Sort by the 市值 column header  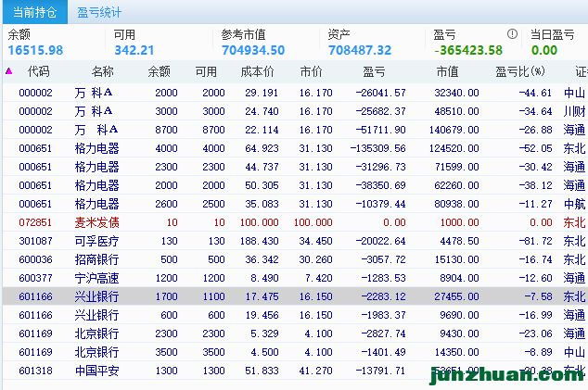(x=447, y=71)
